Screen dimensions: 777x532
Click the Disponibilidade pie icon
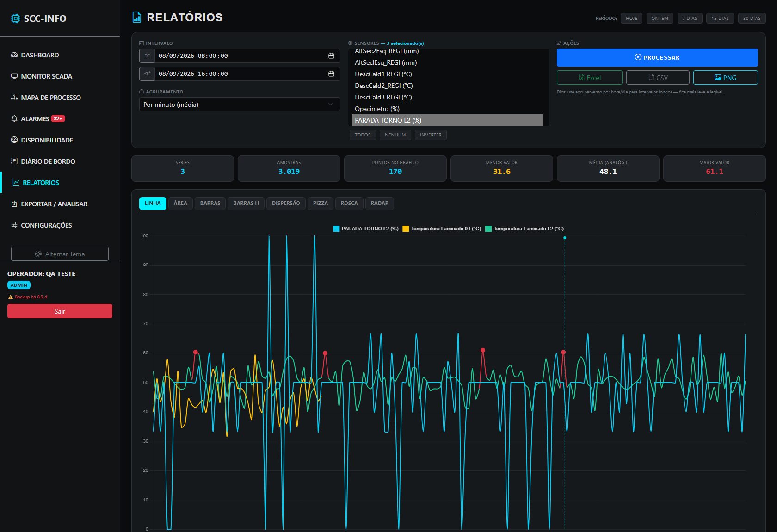pyautogui.click(x=14, y=140)
